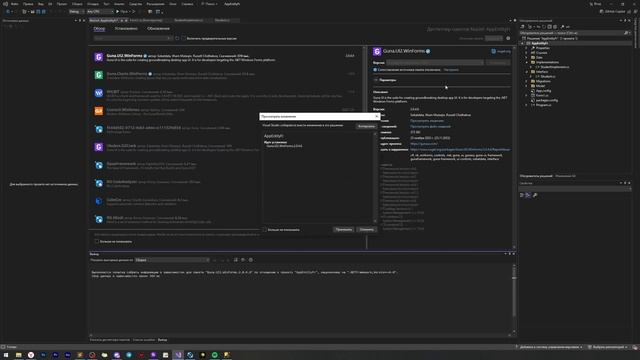Select Categorized view icon in Properties panel
Image resolution: width=640 pixels, height=360 pixels.
coord(522,195)
